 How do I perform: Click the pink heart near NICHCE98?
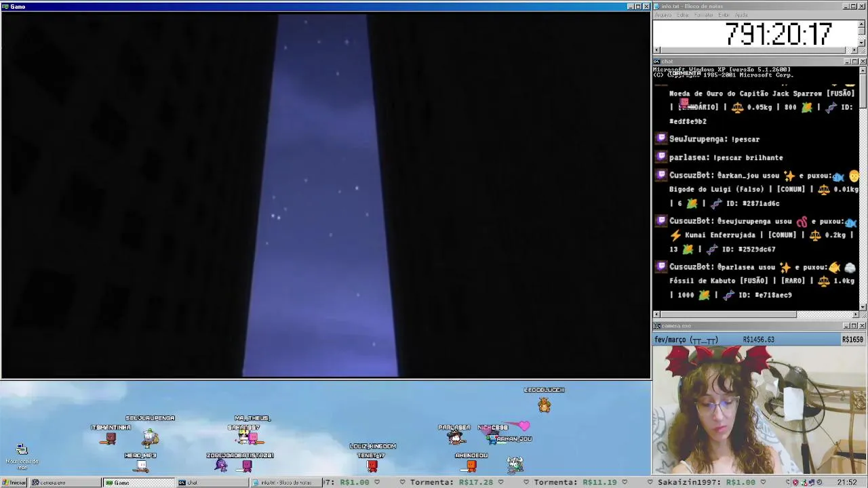(x=524, y=426)
